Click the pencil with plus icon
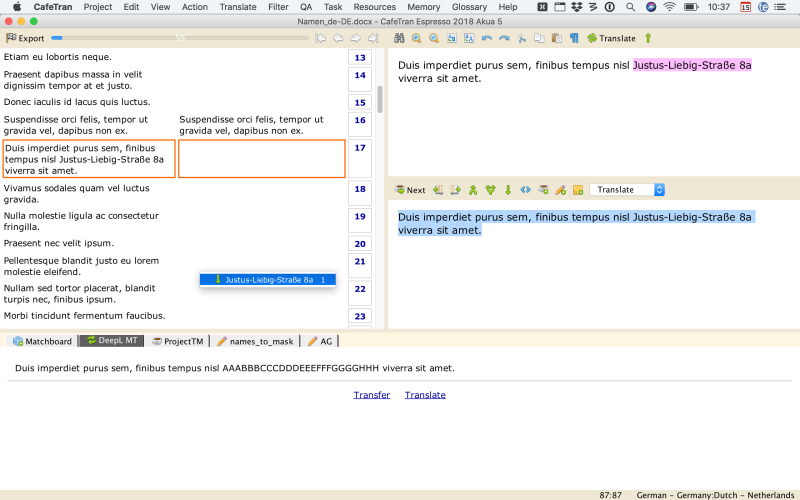800x500 pixels. (x=561, y=190)
